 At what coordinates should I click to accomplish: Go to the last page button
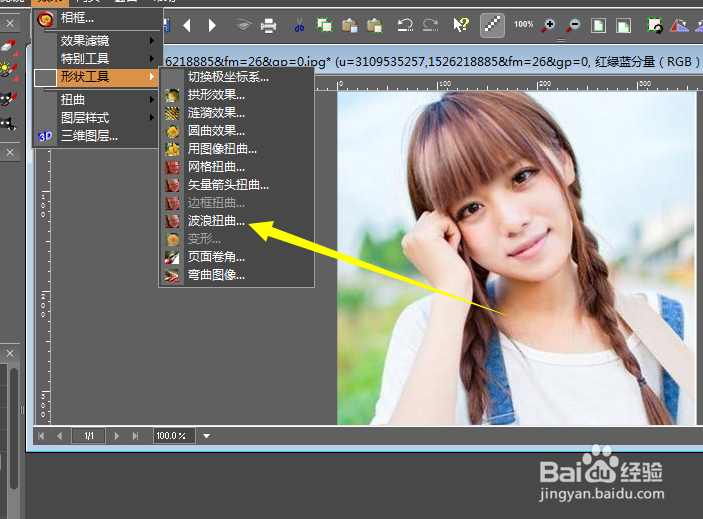tap(135, 436)
